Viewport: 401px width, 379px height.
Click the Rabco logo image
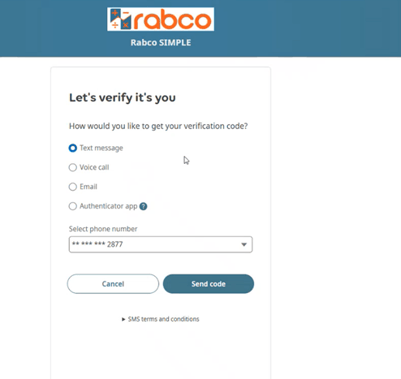click(160, 19)
